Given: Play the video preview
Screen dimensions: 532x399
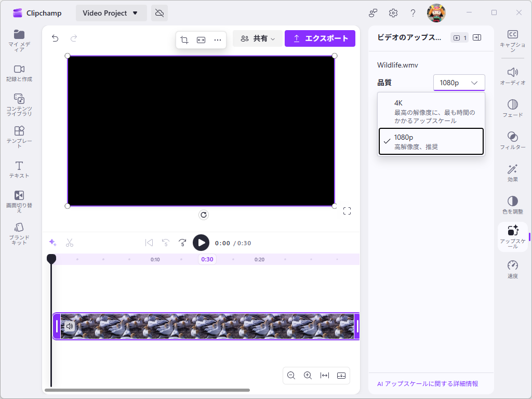Looking at the screenshot, I should [201, 243].
